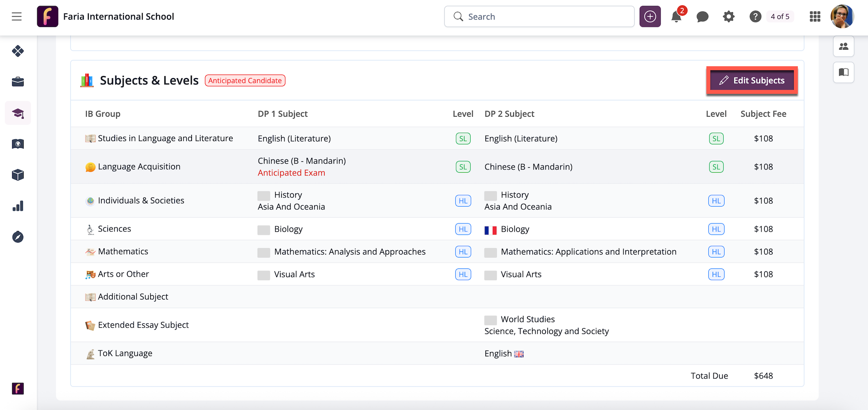Select the graduation cap sidebar item

[x=18, y=114]
